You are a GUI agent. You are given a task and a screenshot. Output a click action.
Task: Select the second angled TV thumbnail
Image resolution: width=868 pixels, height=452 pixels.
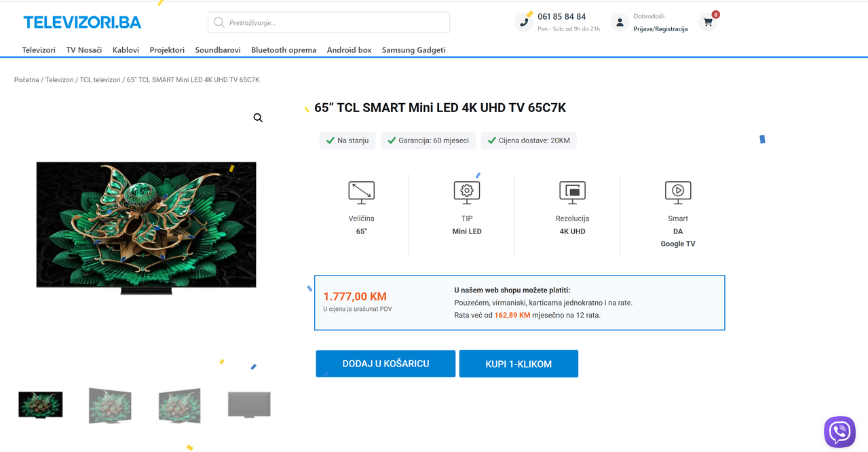tap(179, 405)
